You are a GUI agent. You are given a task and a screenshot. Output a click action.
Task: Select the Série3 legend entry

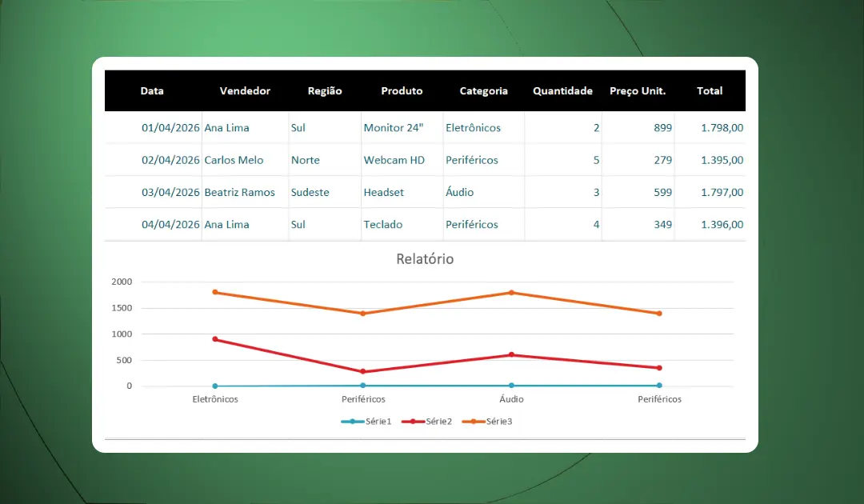[x=487, y=422]
